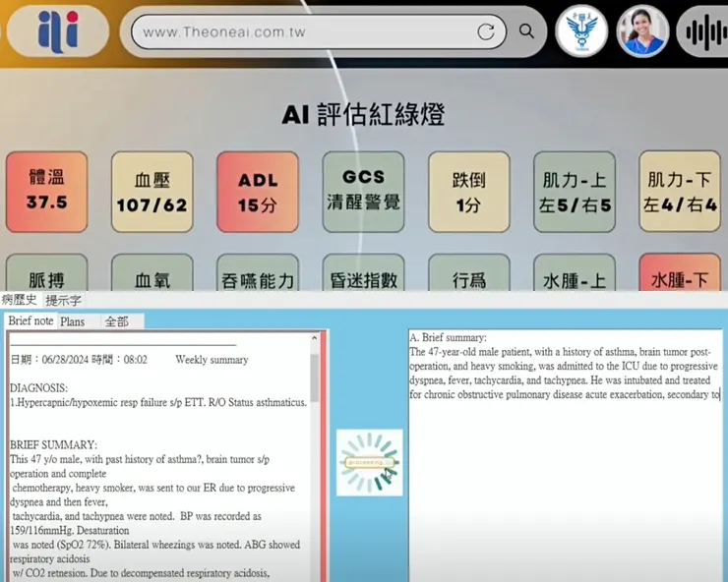Select the Brief note tab

31,320
